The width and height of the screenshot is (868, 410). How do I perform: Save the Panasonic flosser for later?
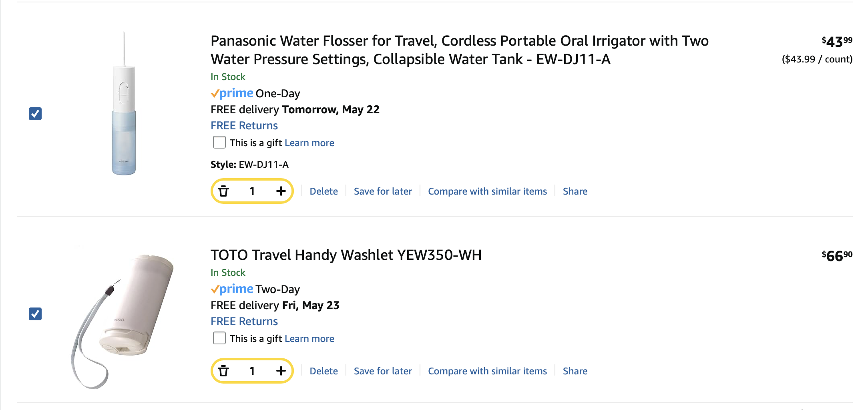pyautogui.click(x=383, y=191)
